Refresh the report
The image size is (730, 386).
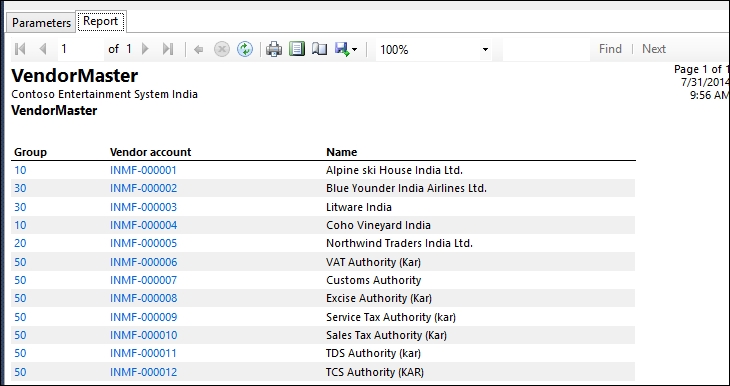click(245, 49)
